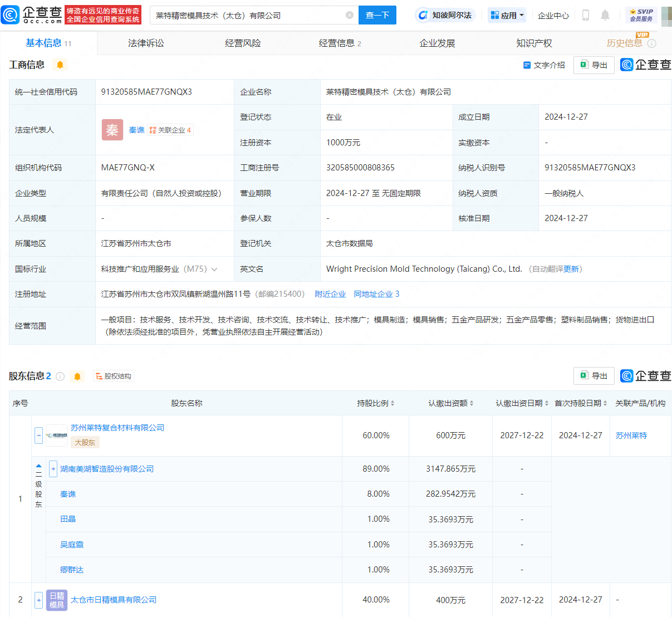Switch to 经营风险 tab
This screenshot has width=672, height=617.
(243, 43)
